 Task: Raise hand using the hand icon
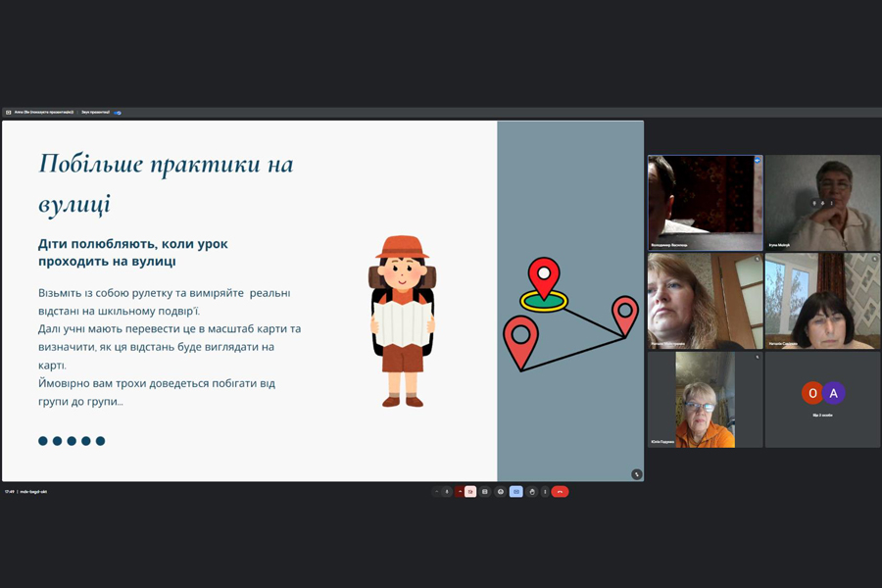click(x=532, y=492)
